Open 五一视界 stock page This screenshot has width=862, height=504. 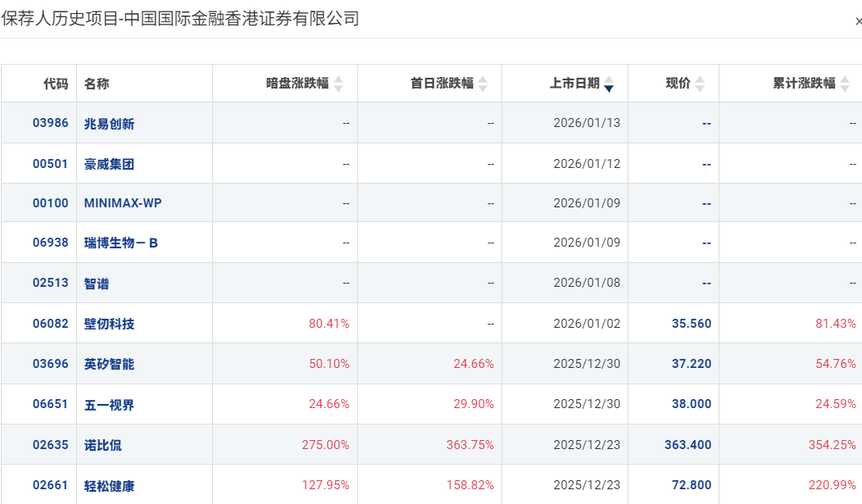109,405
